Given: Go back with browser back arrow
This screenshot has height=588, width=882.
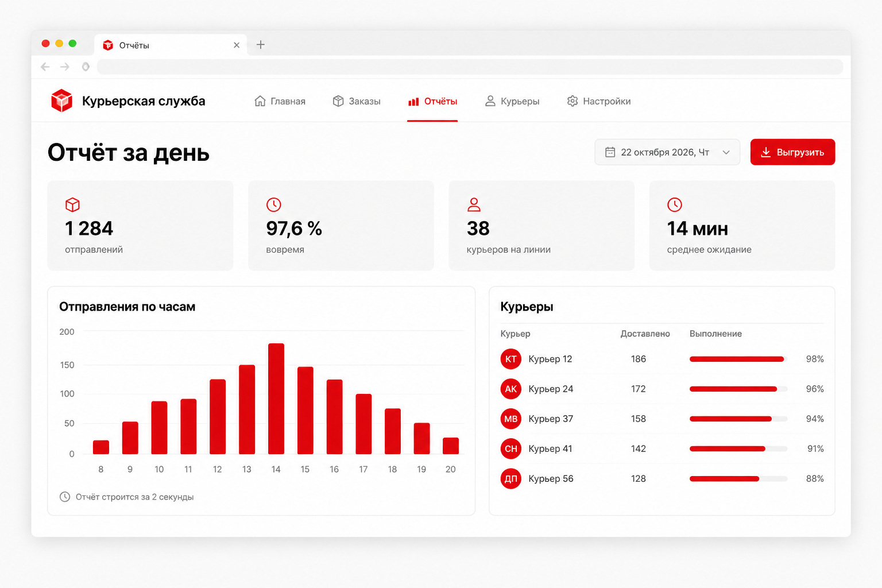Looking at the screenshot, I should (x=45, y=67).
